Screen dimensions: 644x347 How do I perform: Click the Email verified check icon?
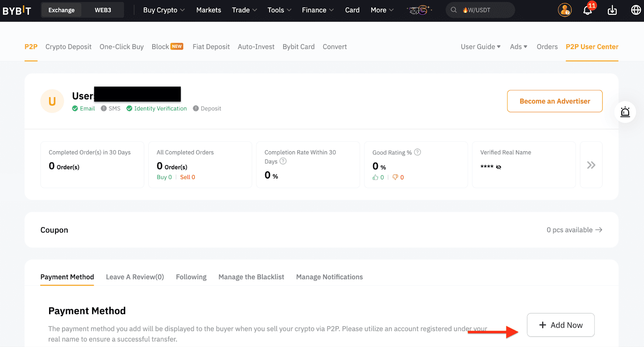[75, 108]
